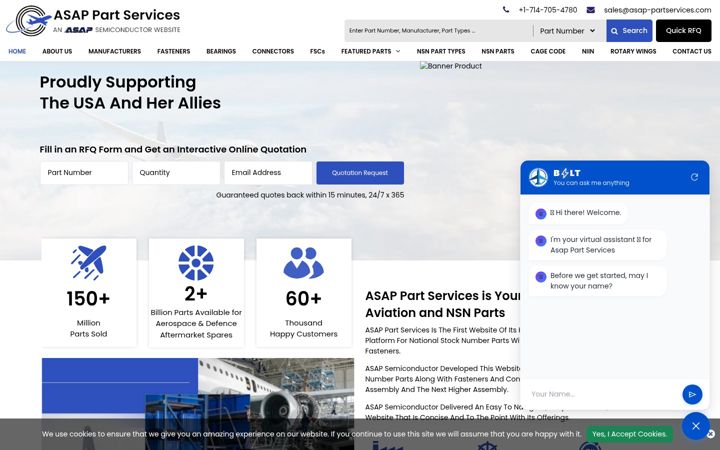
Task: Go to the Home menu item
Action: [x=17, y=51]
